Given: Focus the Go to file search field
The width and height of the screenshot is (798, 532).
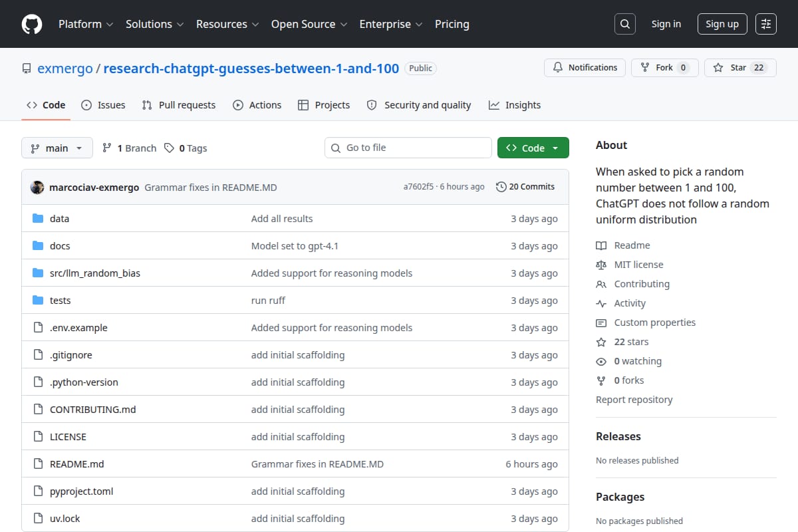Looking at the screenshot, I should coord(408,148).
